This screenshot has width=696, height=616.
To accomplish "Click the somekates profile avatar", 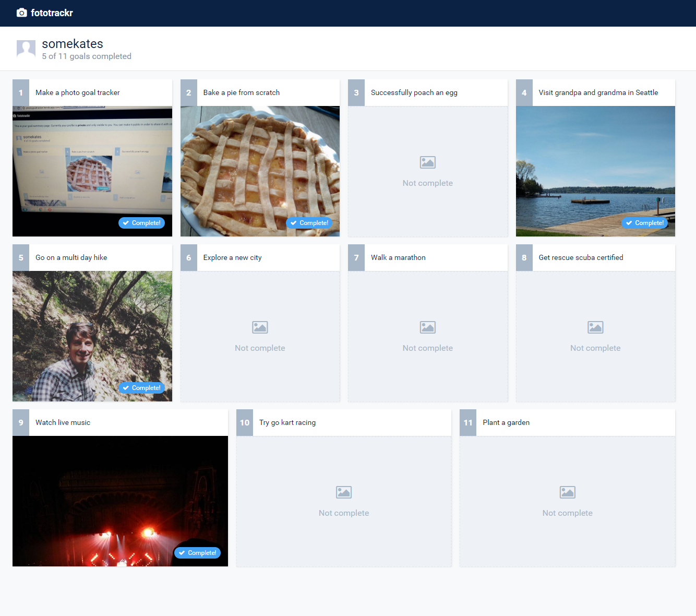I will (x=26, y=49).
